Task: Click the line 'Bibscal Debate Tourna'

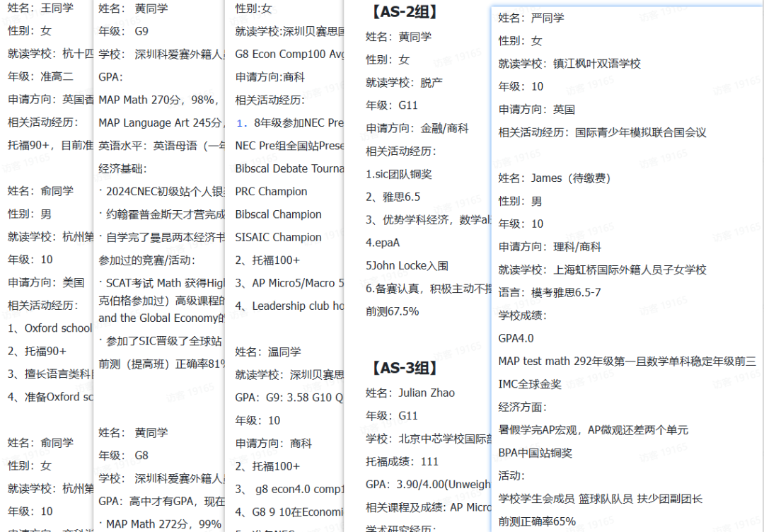Action: [x=290, y=168]
